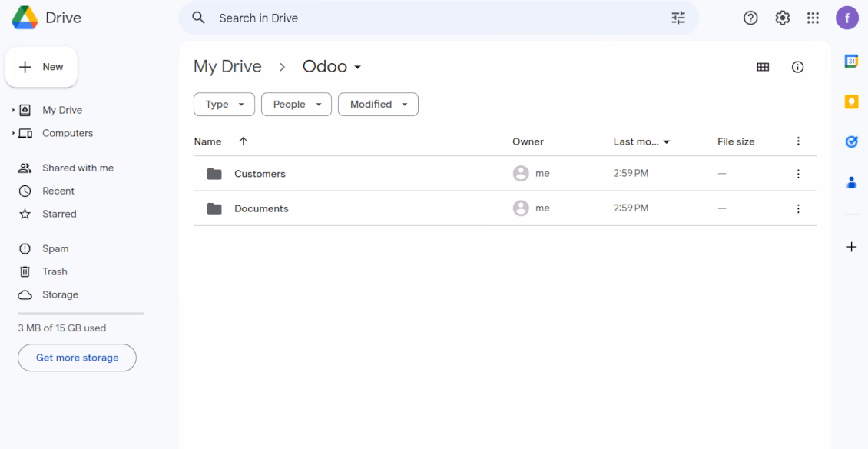
Task: Show the view details info panel
Action: 797,67
